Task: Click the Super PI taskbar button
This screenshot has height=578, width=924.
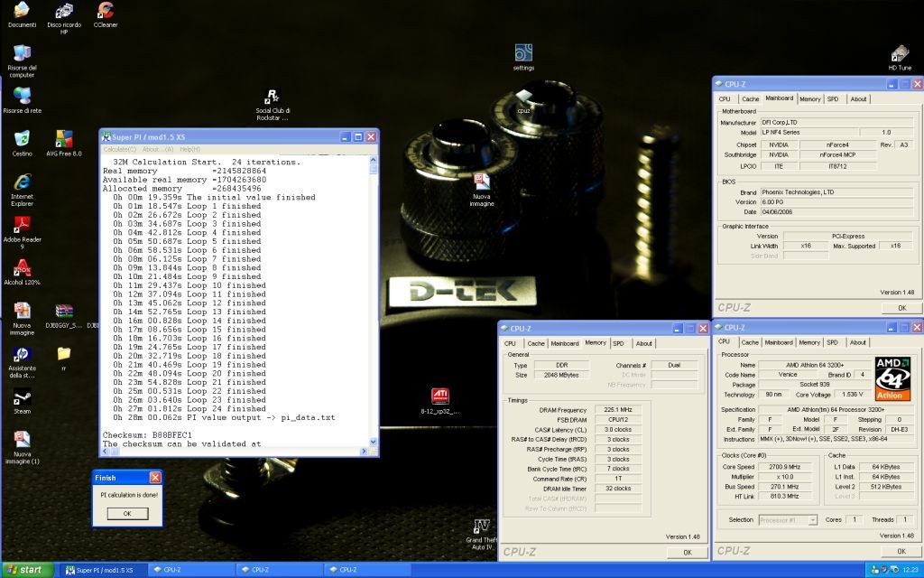Action: (x=103, y=570)
